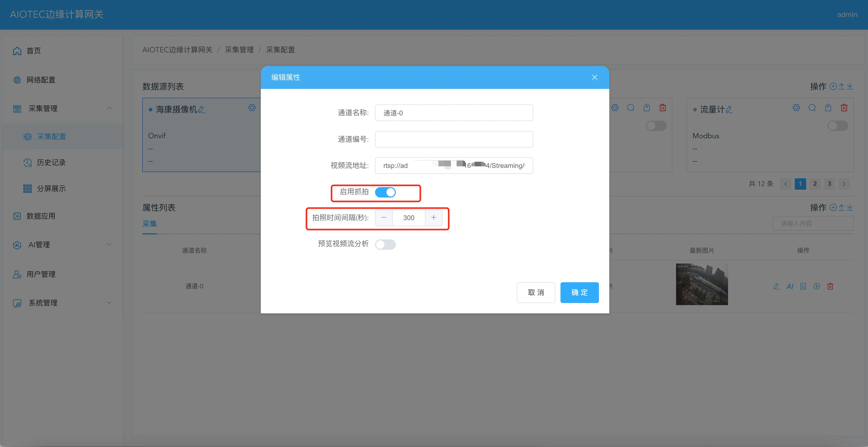Screen dimensions: 868x447
Task: Disable the 启用抓拍 switch
Action: [x=385, y=192]
